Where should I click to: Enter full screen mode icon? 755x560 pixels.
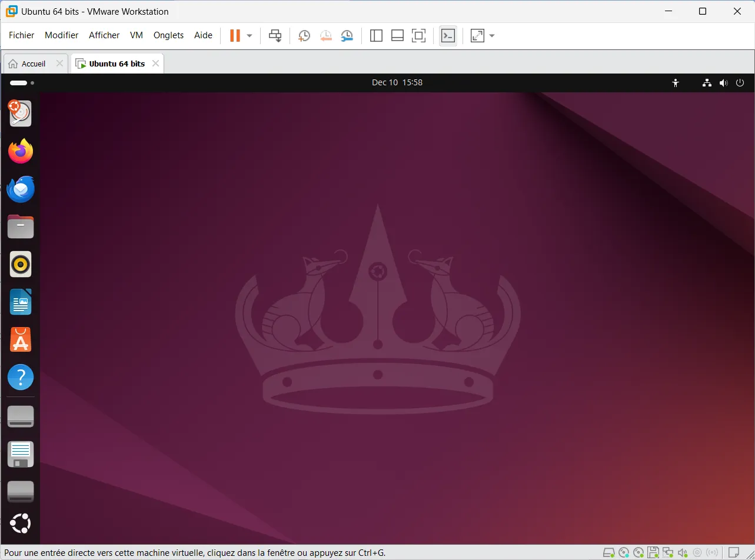coord(418,36)
